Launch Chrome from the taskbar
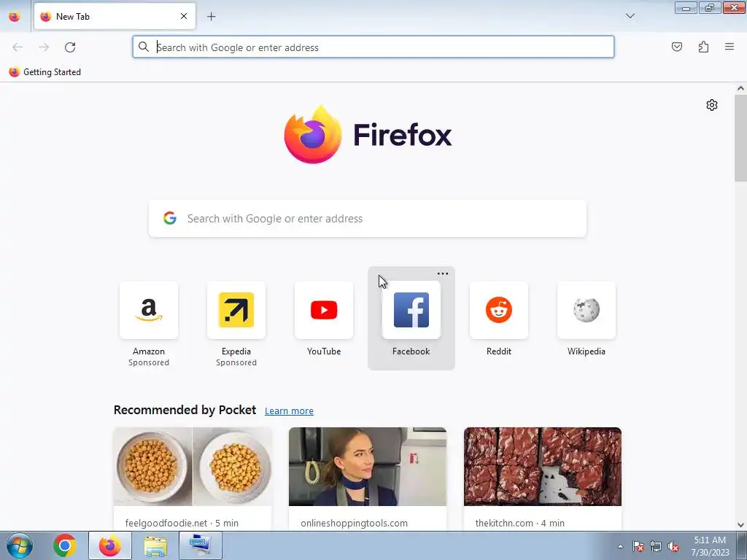 click(x=65, y=545)
